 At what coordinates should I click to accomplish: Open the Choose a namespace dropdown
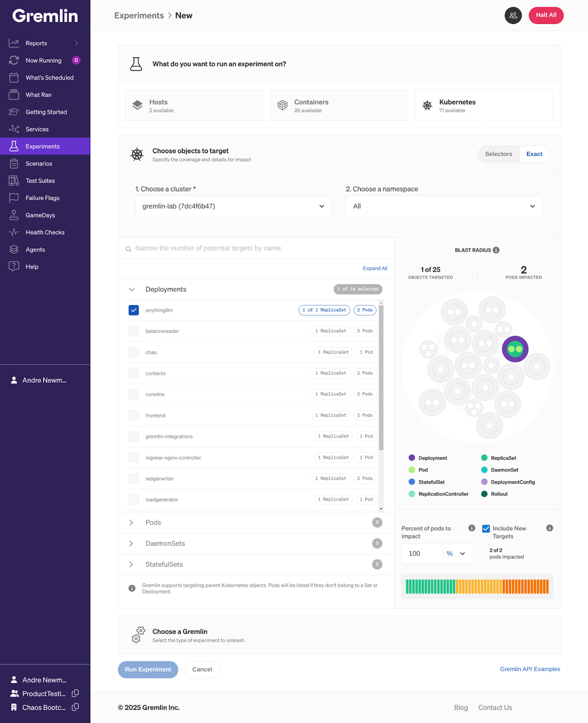pos(444,206)
